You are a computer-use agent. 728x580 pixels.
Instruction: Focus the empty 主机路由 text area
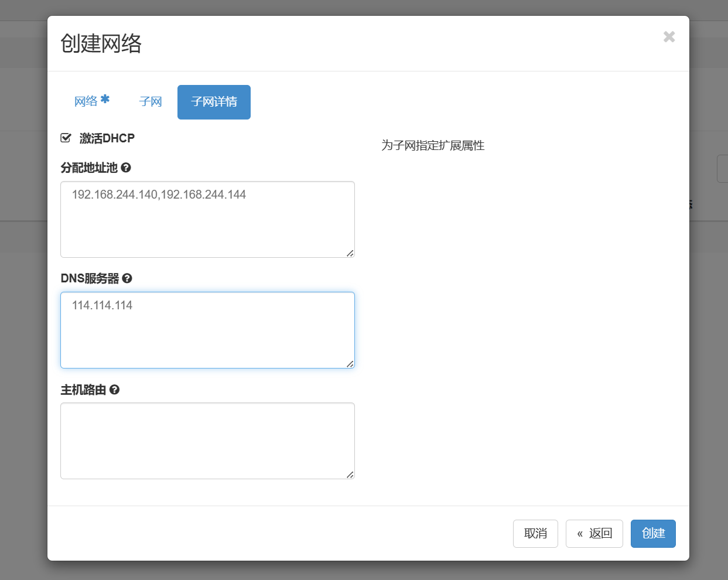[207, 441]
